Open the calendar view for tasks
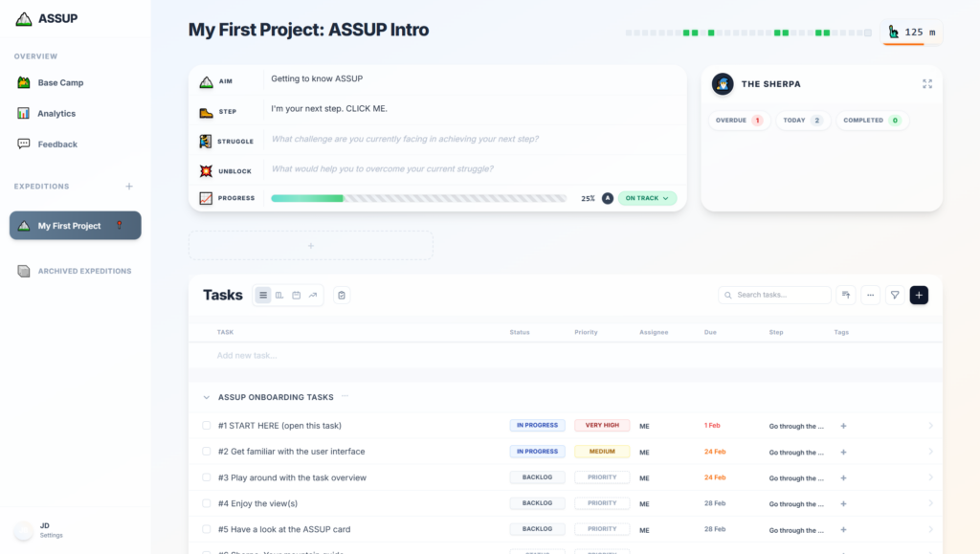 297,295
